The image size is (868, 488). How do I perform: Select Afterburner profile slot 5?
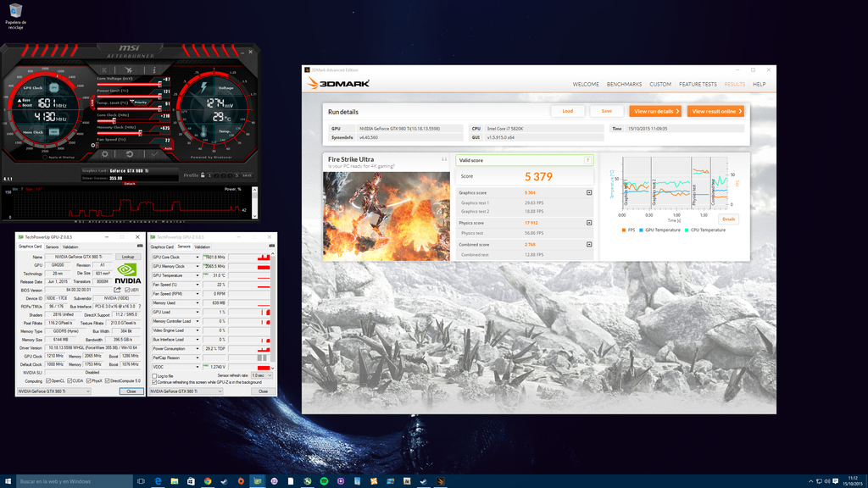coord(237,175)
